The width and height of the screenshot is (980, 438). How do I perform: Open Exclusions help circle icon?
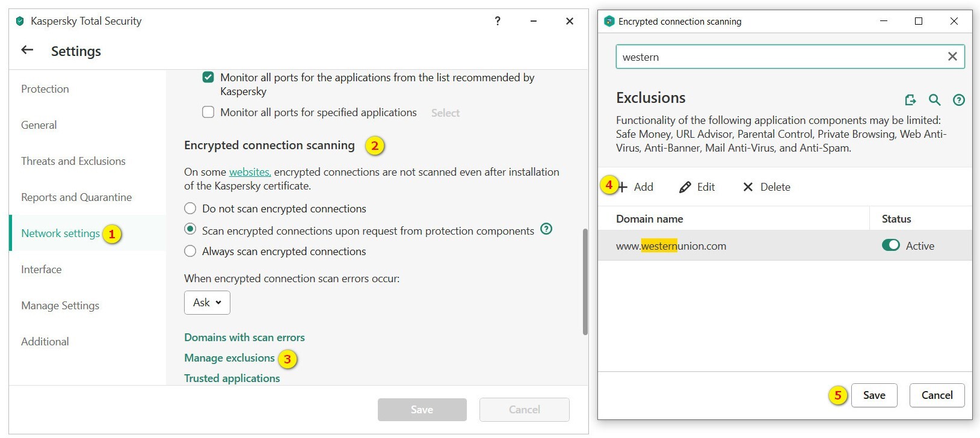tap(959, 100)
